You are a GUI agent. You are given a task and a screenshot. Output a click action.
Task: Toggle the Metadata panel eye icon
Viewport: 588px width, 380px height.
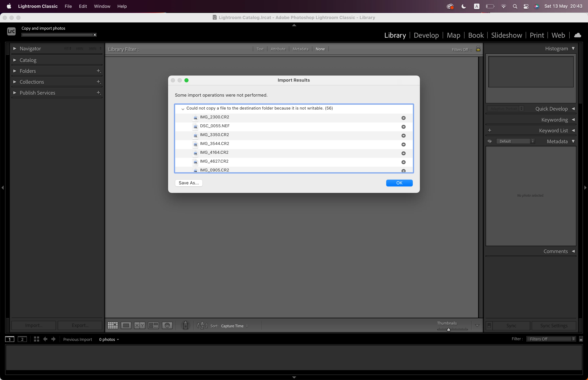point(489,141)
